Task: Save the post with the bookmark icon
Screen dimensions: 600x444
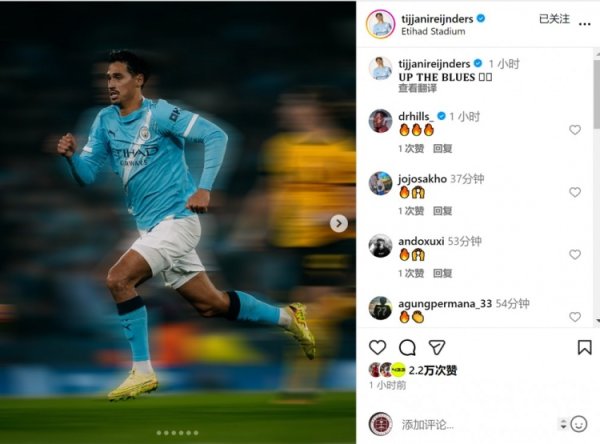Action: pyautogui.click(x=584, y=348)
